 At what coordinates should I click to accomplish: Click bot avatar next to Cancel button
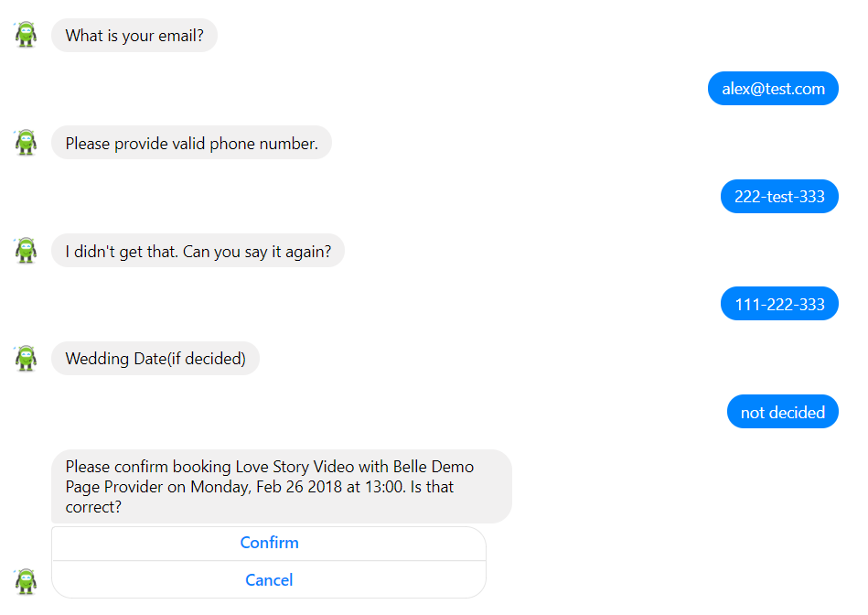pos(26,581)
